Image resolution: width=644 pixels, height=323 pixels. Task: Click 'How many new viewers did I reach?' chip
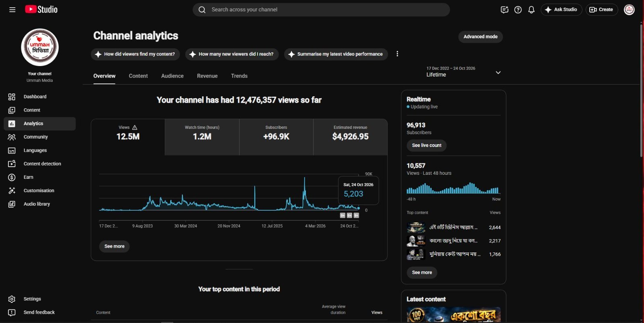232,54
